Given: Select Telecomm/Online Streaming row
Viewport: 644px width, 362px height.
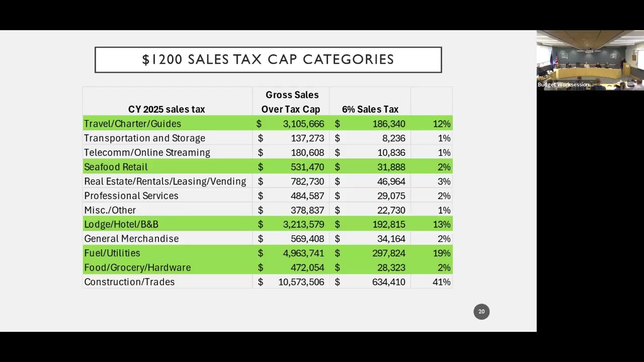Looking at the screenshot, I should coord(268,152).
